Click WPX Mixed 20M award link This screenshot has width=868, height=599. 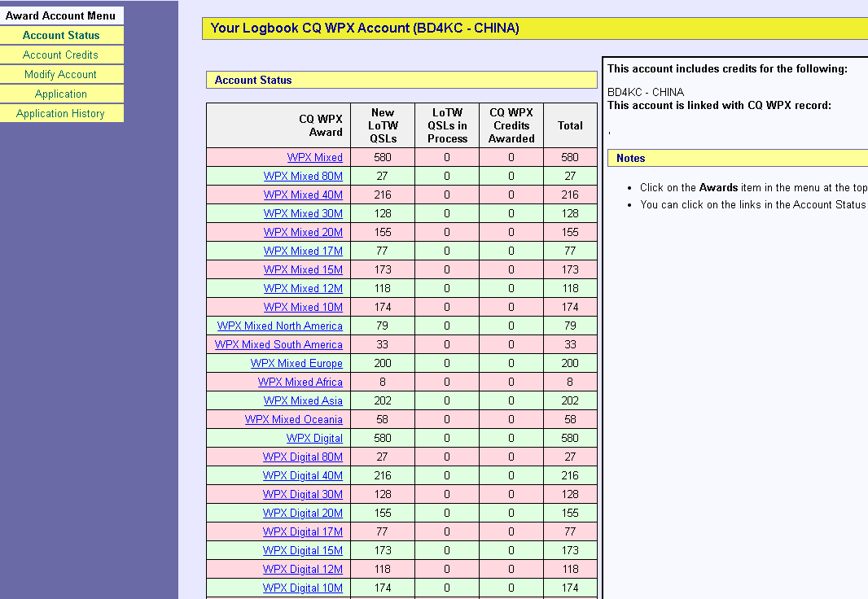pos(303,232)
